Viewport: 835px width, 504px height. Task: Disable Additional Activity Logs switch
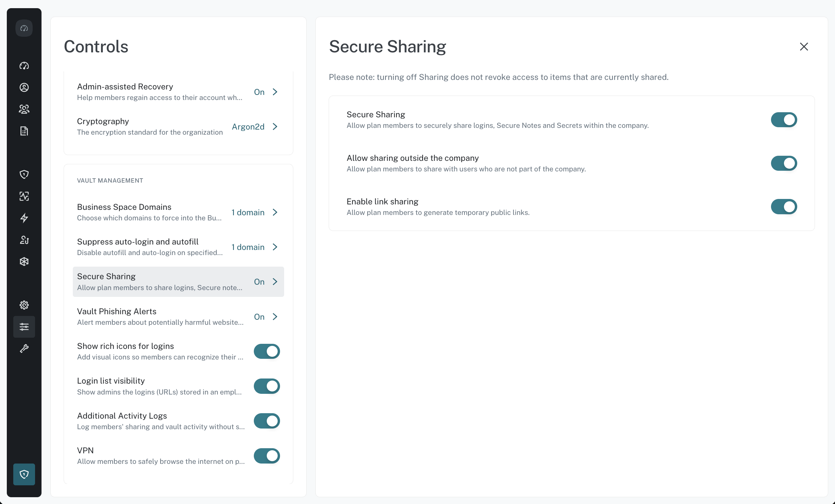pyautogui.click(x=267, y=421)
